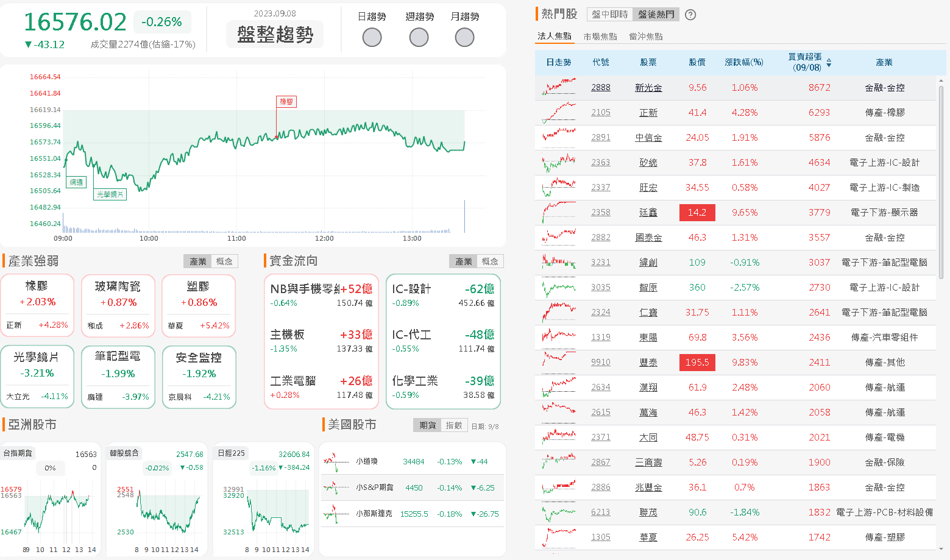Image resolution: width=950 pixels, height=560 pixels.
Task: Open the 豐泰 row trend sparkline
Action: tap(559, 362)
